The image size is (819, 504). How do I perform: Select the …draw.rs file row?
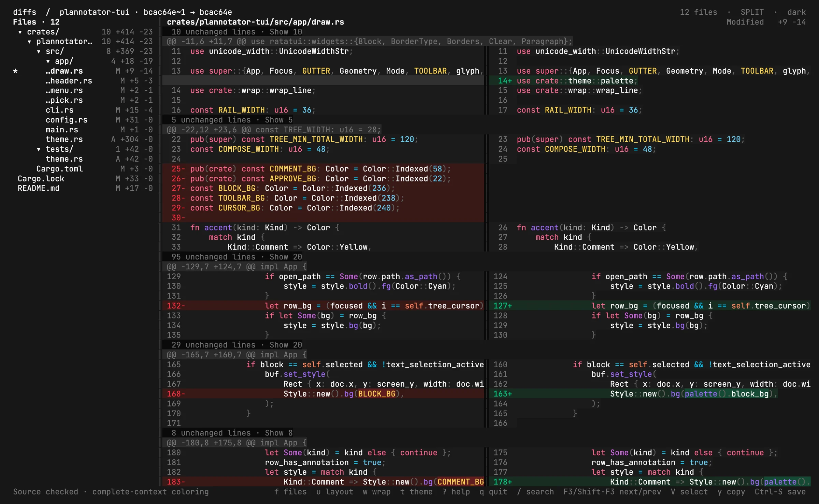[x=83, y=71]
